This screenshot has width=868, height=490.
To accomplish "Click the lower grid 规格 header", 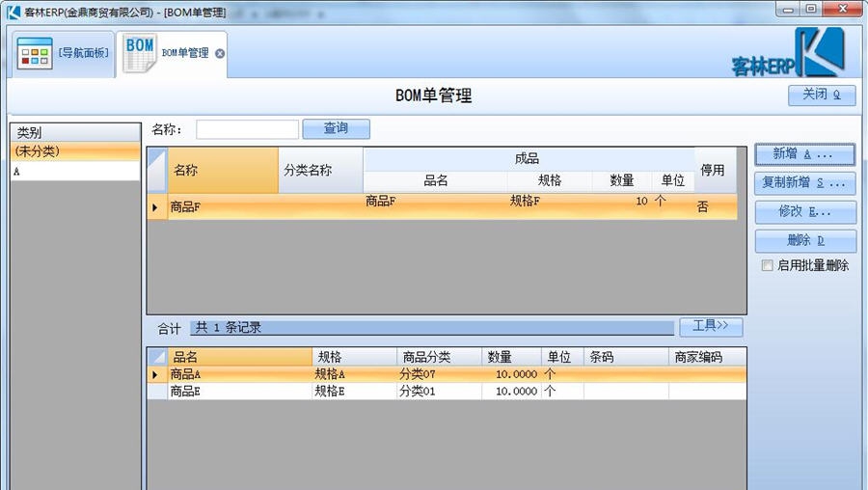I will [x=354, y=357].
